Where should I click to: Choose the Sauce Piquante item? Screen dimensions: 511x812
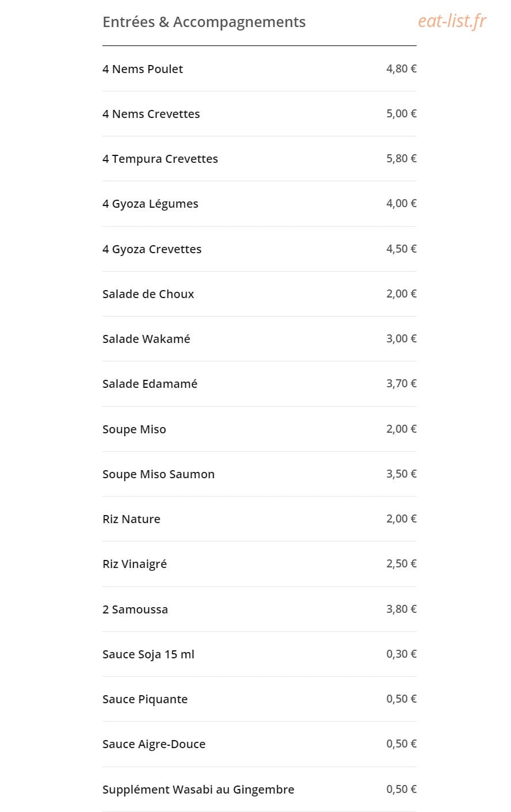click(x=259, y=699)
